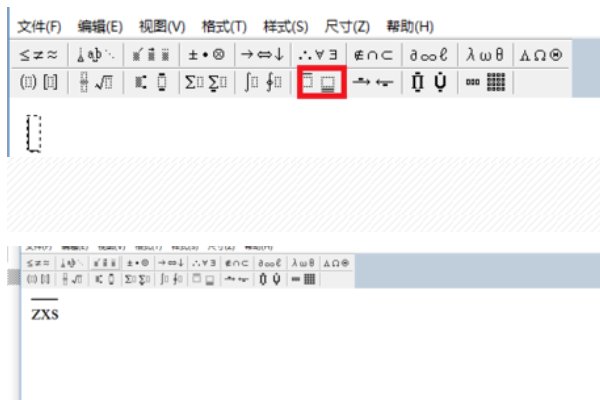This screenshot has width=600, height=400.
Task: Open matrix templates palette in ZXS window
Action: (303, 279)
